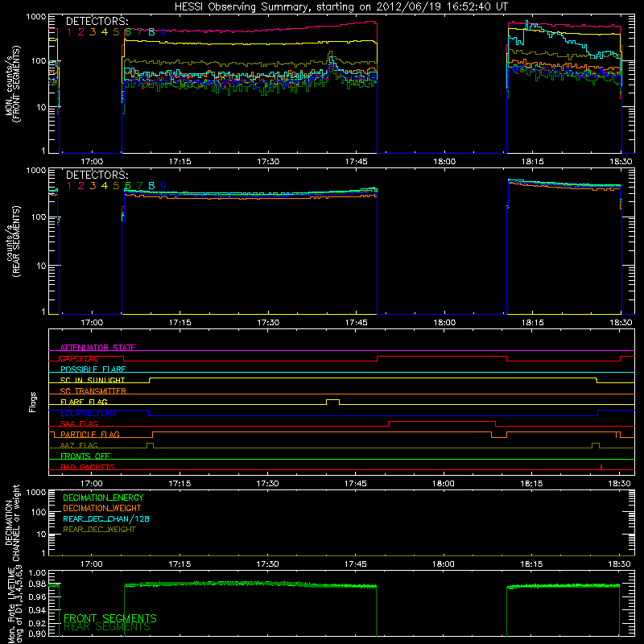644x644 pixels.
Task: Select detector 2 legend number in rear segments plot
Action: tap(81, 186)
